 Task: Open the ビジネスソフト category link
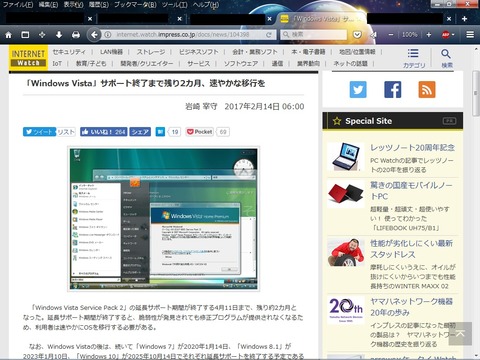coord(199,52)
